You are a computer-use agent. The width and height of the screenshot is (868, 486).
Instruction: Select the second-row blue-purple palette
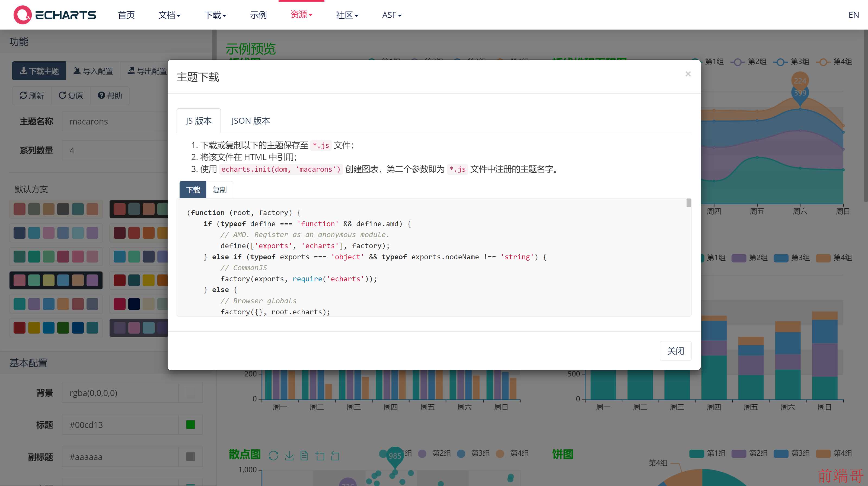[x=56, y=233]
